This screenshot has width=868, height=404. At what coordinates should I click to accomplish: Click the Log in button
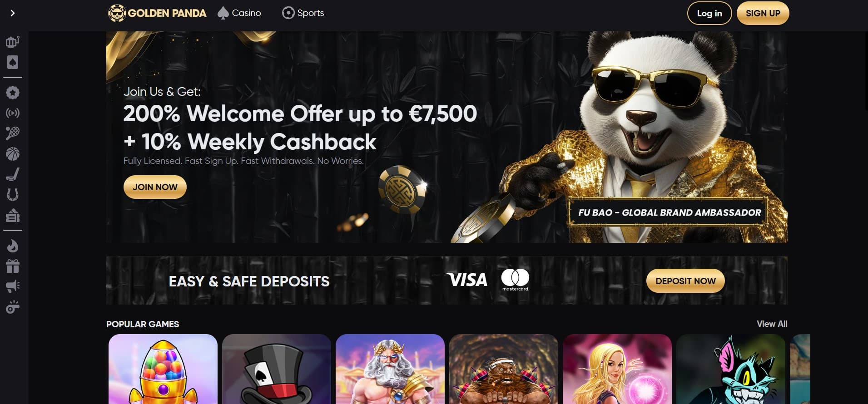click(709, 13)
